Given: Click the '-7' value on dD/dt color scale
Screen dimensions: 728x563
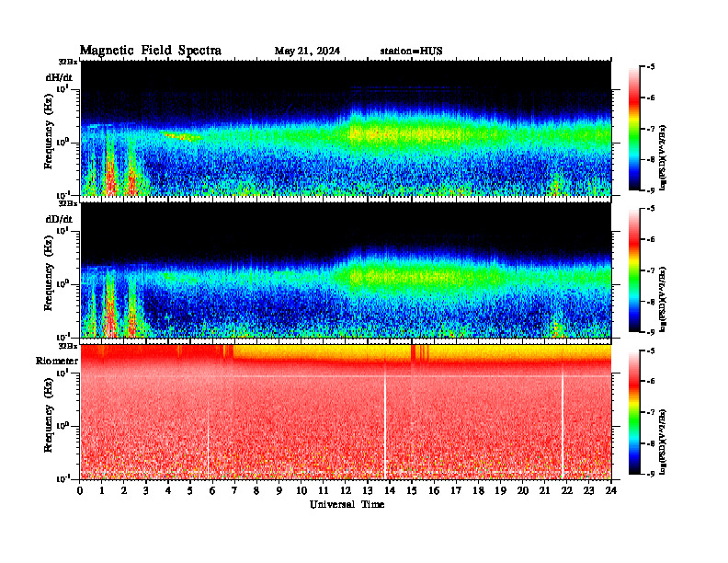Looking at the screenshot, I should tap(650, 270).
